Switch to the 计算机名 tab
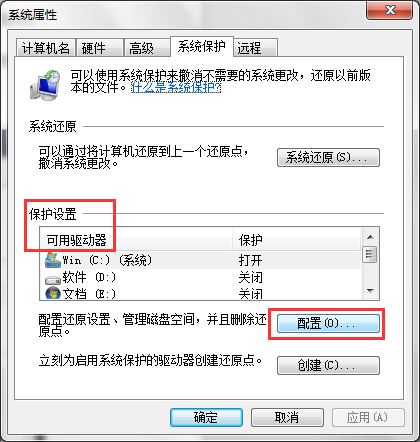Screen dimensions: 420x442 tap(46, 48)
